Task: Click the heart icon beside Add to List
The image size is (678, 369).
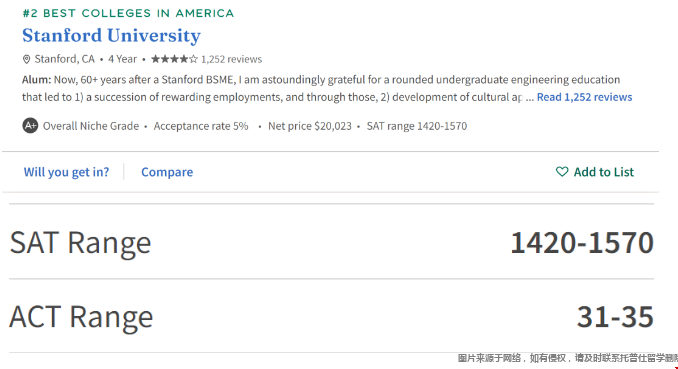Action: click(562, 172)
